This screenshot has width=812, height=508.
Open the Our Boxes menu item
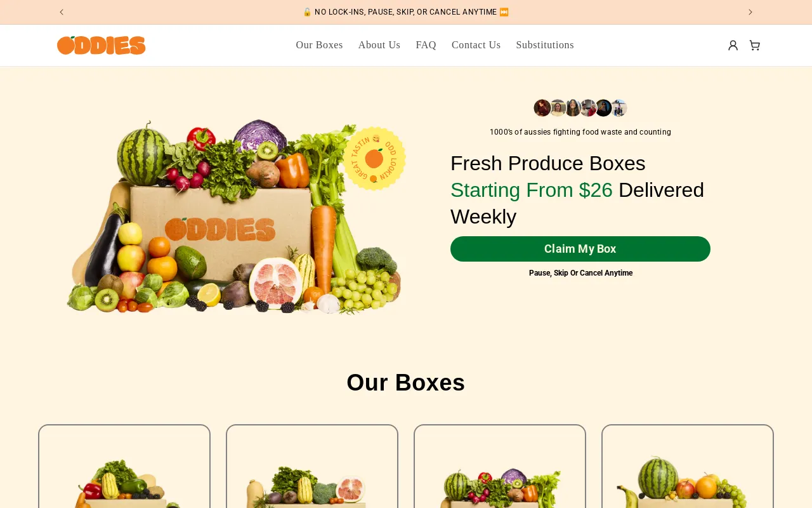[319, 45]
